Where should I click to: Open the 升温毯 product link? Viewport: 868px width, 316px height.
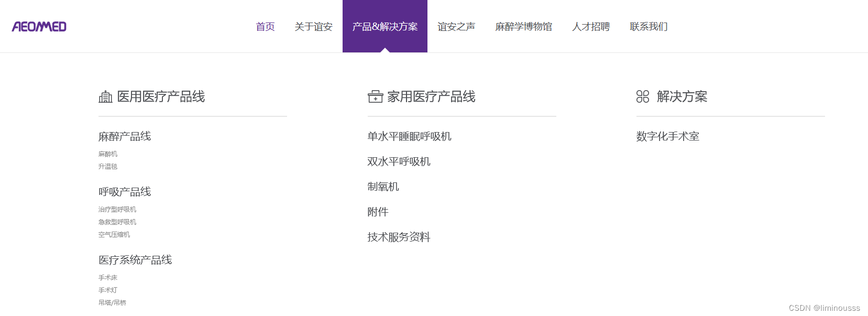point(108,167)
